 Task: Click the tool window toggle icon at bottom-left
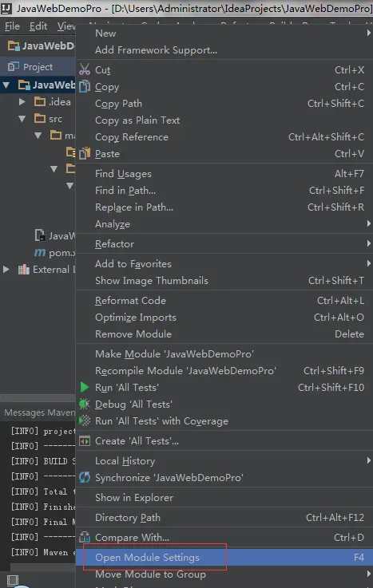[x=13, y=580]
